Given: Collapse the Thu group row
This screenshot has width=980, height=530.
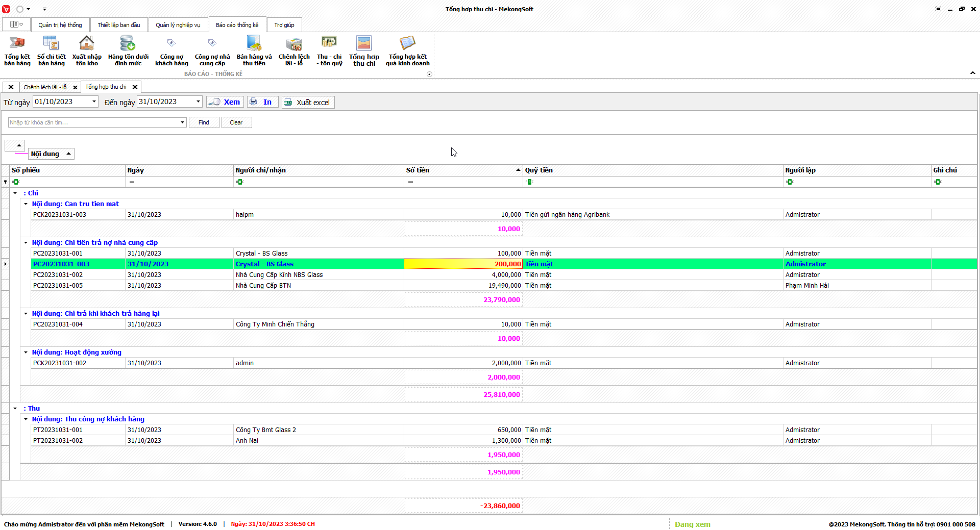Looking at the screenshot, I should 15,409.
